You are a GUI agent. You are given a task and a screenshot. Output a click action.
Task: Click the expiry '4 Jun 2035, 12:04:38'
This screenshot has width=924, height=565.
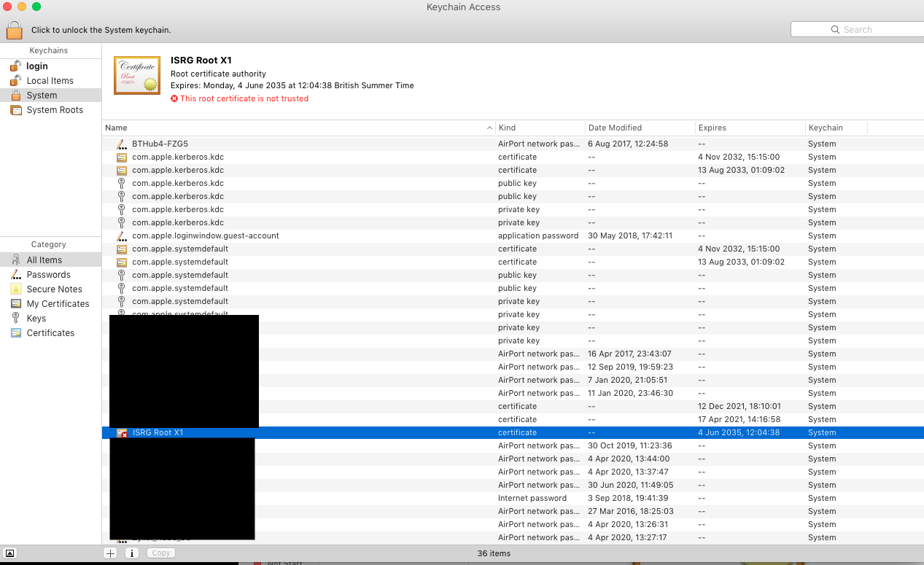[739, 433]
